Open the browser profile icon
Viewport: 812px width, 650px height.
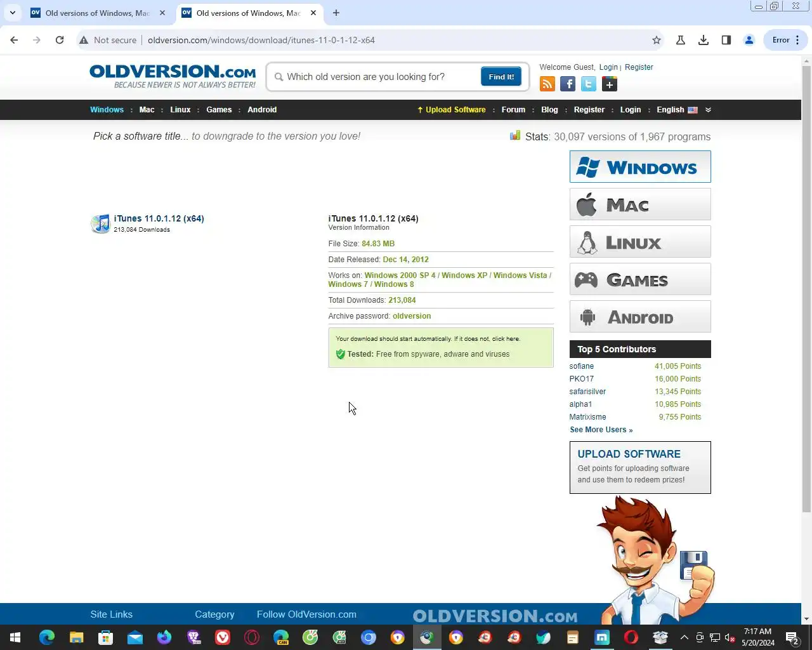749,40
